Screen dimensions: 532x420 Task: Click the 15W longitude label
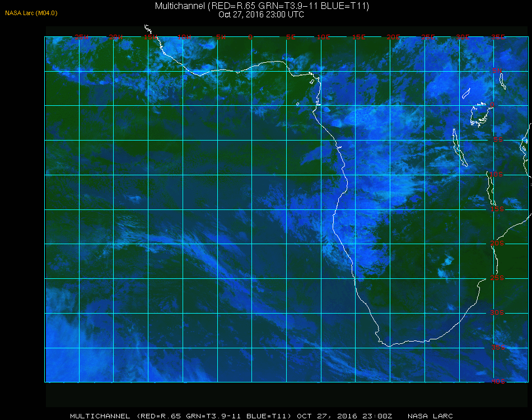pos(150,37)
